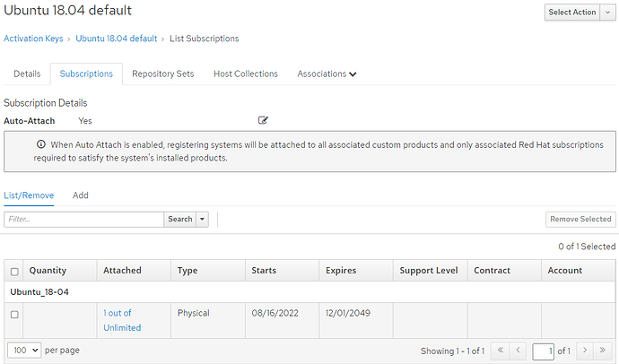The height and width of the screenshot is (364, 619).
Task: Select the Subscriptions tab
Action: 86,74
